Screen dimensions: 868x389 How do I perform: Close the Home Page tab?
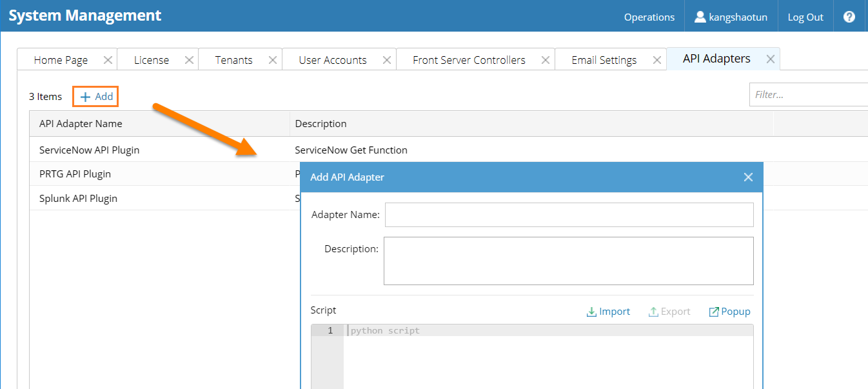pos(108,60)
